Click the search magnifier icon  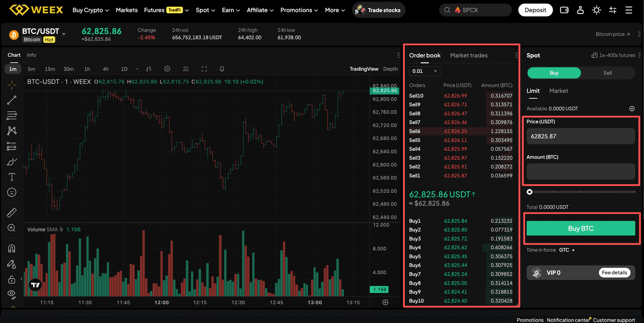point(447,10)
